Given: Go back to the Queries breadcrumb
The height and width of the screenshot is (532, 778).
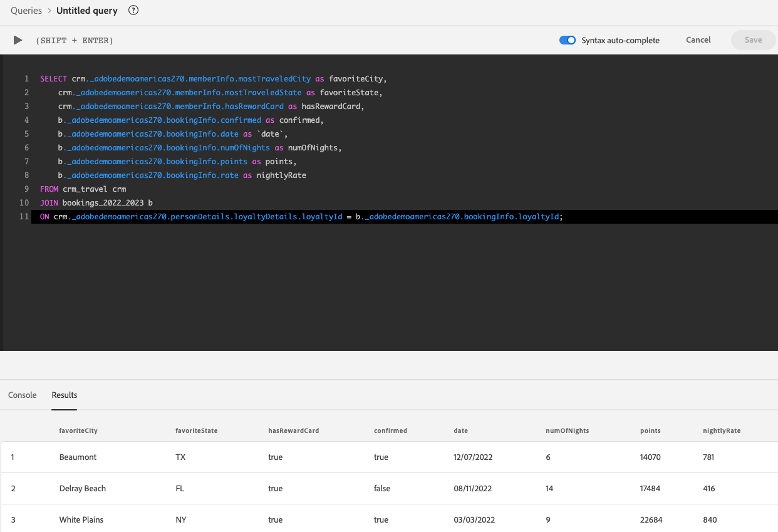Looking at the screenshot, I should (x=26, y=11).
